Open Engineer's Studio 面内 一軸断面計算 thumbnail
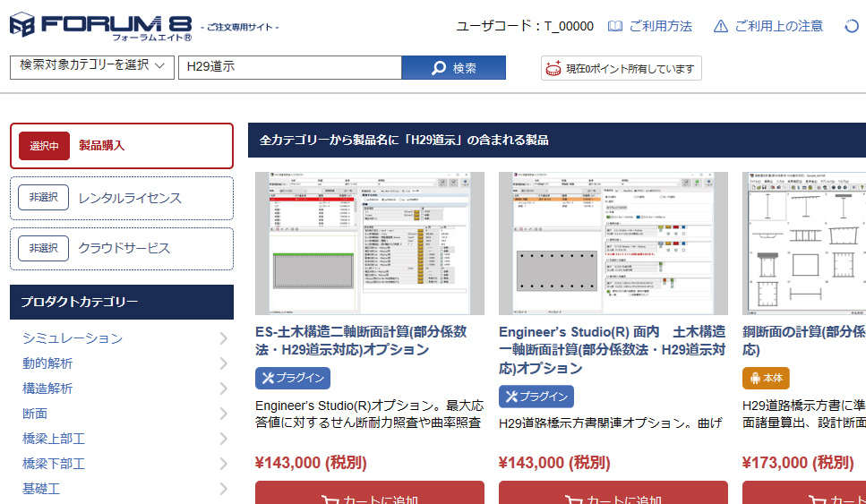 613,243
